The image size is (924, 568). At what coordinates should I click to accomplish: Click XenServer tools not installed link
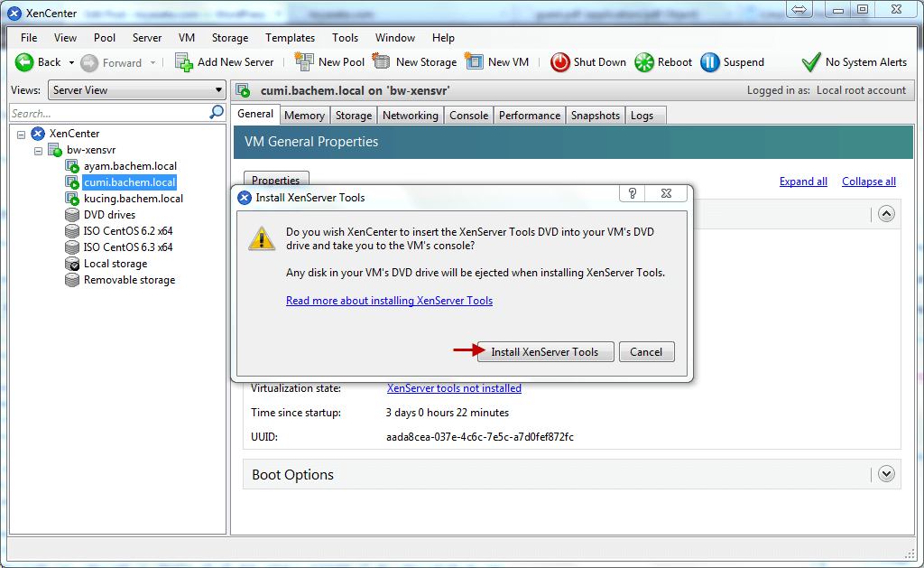click(x=454, y=388)
